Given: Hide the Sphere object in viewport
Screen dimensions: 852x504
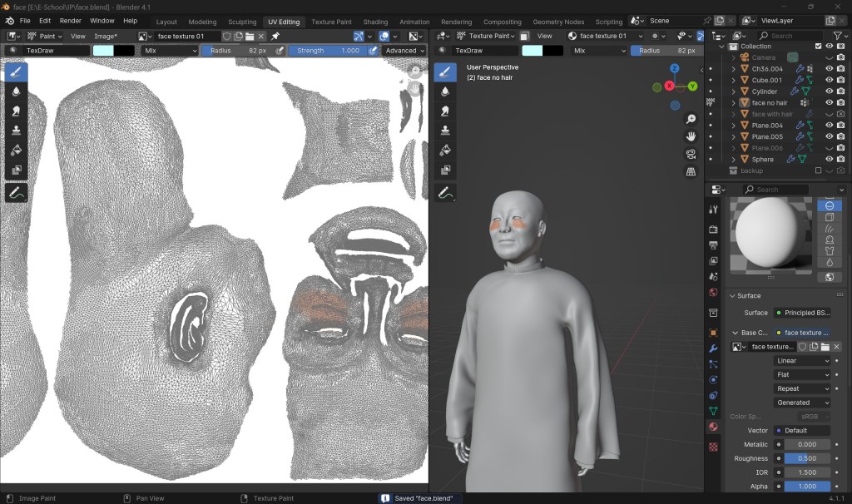Looking at the screenshot, I should point(829,159).
